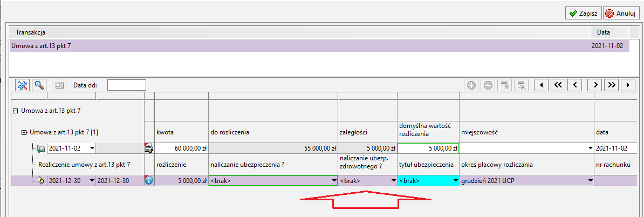Click the document note icon in 60 000,00 zł row
This screenshot has height=217, width=644.
149,148
